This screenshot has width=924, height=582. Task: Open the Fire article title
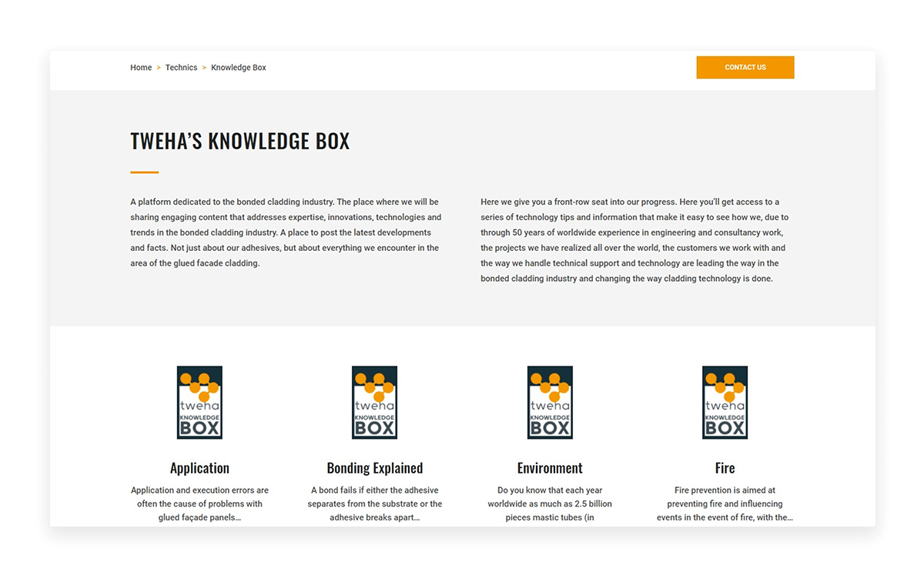coord(725,468)
